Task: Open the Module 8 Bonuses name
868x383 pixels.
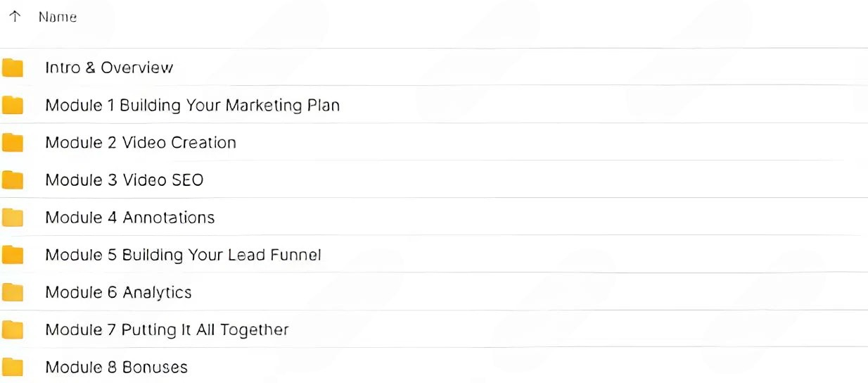Action: (116, 367)
